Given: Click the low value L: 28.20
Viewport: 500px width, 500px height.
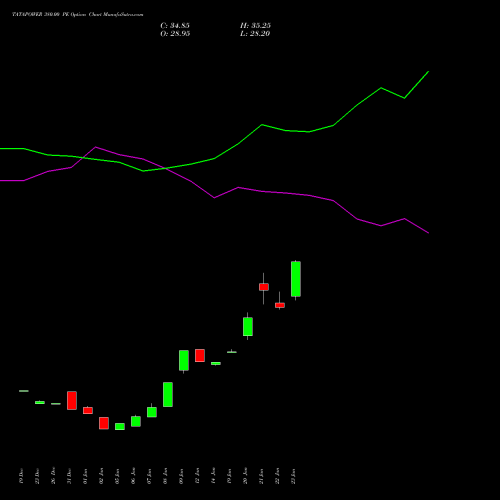Looking at the screenshot, I should [x=255, y=34].
